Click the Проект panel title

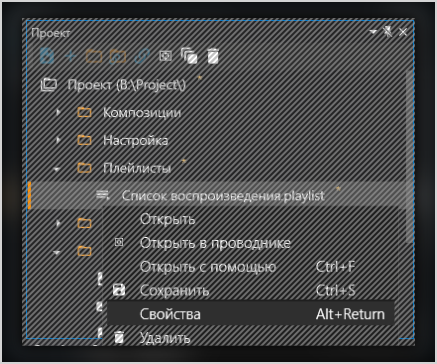click(x=51, y=33)
